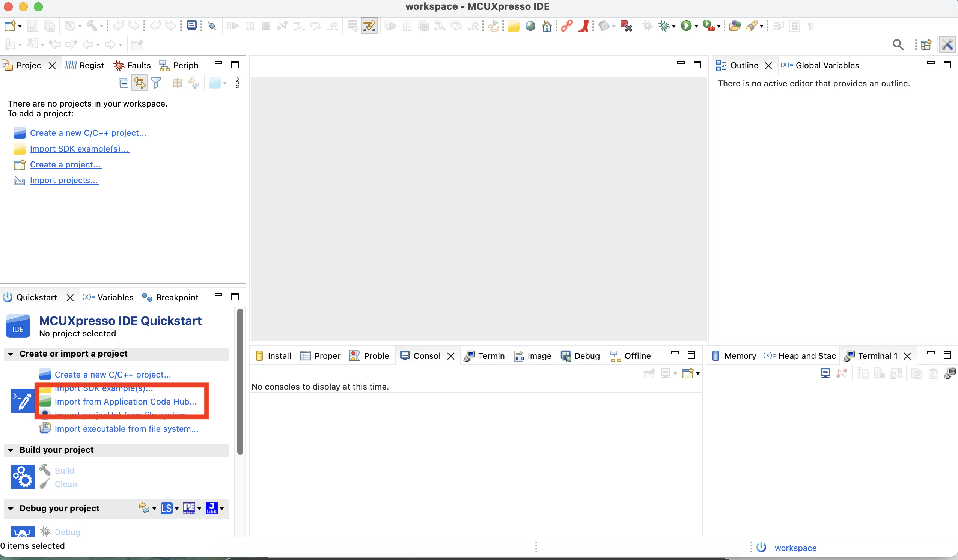The width and height of the screenshot is (958, 560).
Task: Click the search magnifier icon in toolbar
Action: click(898, 45)
